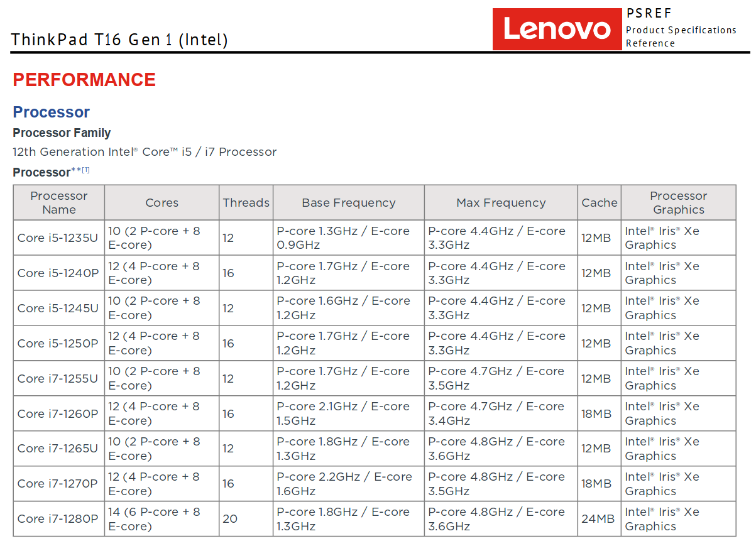Image resolution: width=756 pixels, height=541 pixels.
Task: Click the Processor Graphics column header
Action: click(679, 203)
